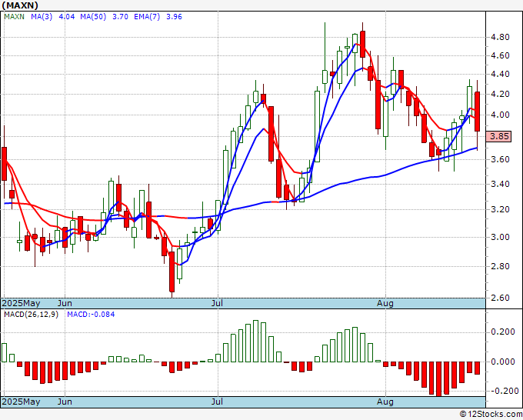The height and width of the screenshot is (420, 523).
Task: Click the EMA(7) value 3.96
Action: [x=174, y=17]
